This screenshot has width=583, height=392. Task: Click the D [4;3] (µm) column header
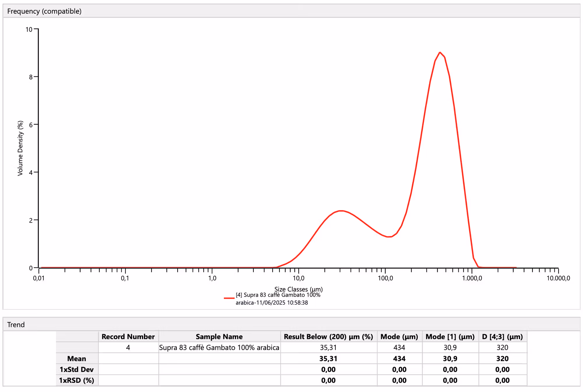pyautogui.click(x=502, y=336)
